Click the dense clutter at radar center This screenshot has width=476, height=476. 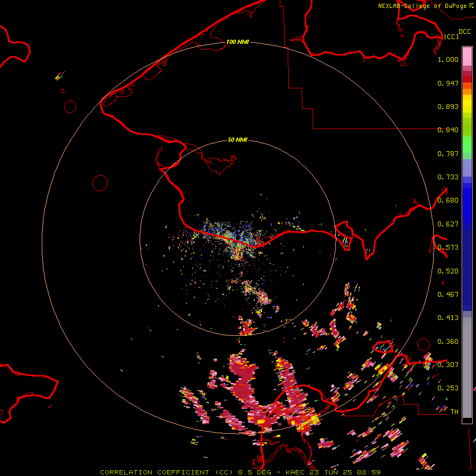point(235,240)
